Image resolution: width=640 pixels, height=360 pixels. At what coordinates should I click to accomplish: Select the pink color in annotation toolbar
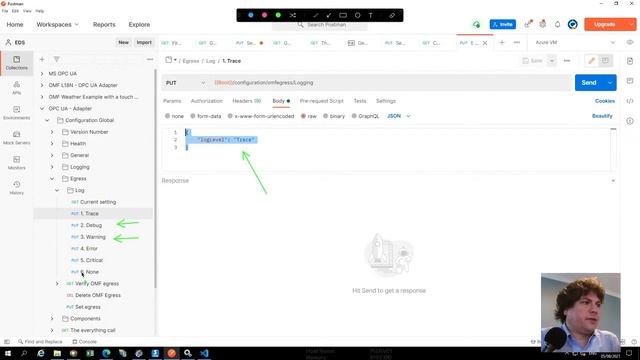click(264, 15)
